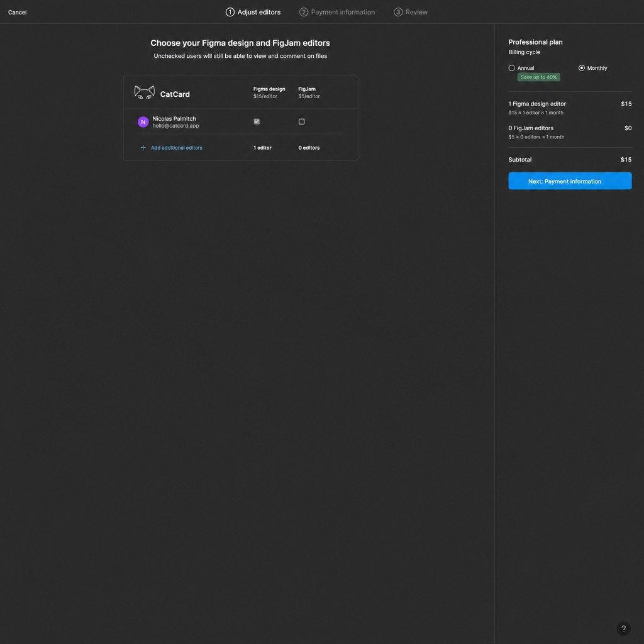
Task: Uncheck Figma design editor for Nicolas Palmitch
Action: (x=257, y=121)
